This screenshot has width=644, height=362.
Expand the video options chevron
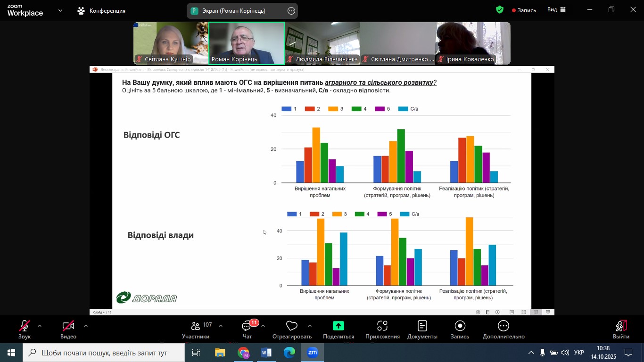[x=86, y=326]
